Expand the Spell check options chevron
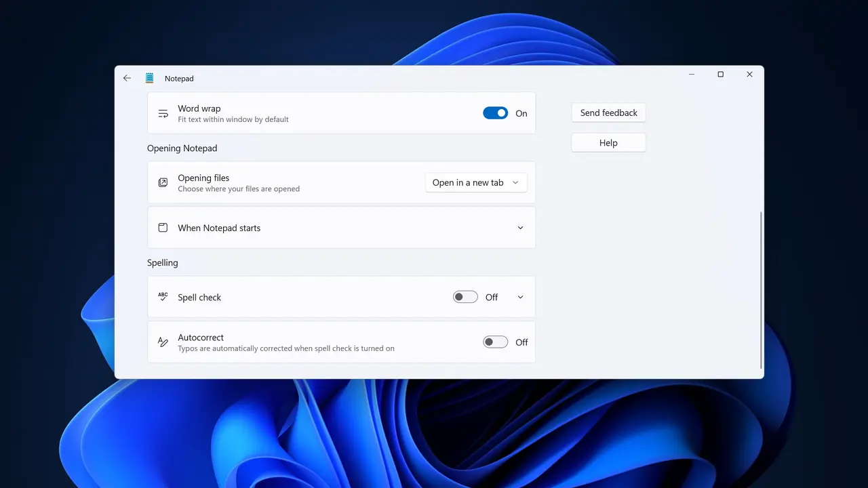The image size is (868, 488). tap(520, 297)
